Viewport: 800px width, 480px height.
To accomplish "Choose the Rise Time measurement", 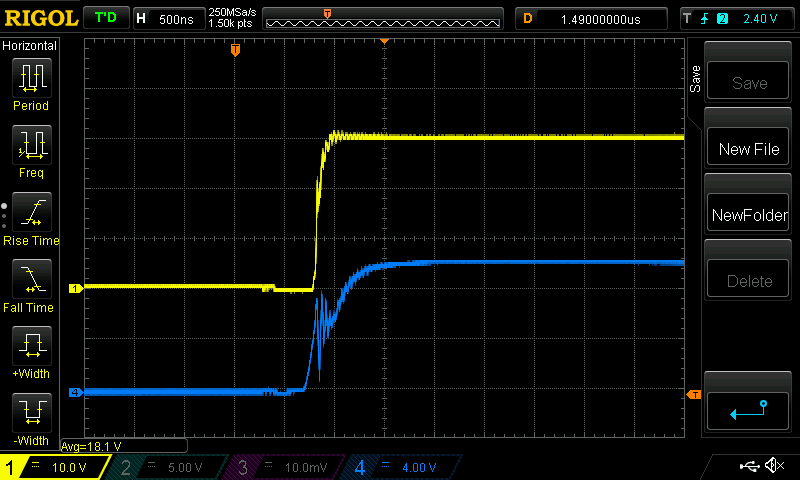I will tap(30, 213).
